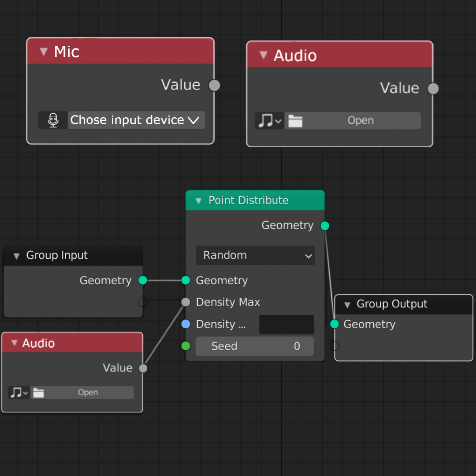This screenshot has height=476, width=476.
Task: Click Open in the Audio node wired to Density Max
Action: coord(82,393)
